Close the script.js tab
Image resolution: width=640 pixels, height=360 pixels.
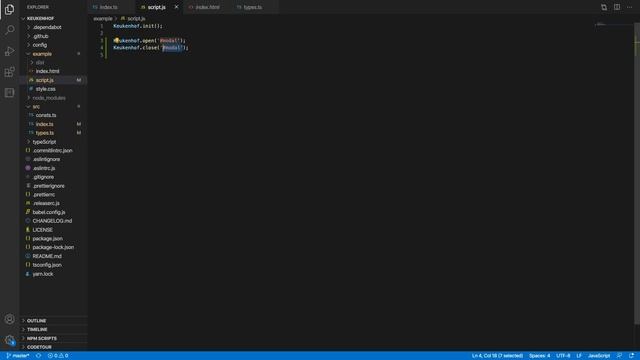click(176, 7)
